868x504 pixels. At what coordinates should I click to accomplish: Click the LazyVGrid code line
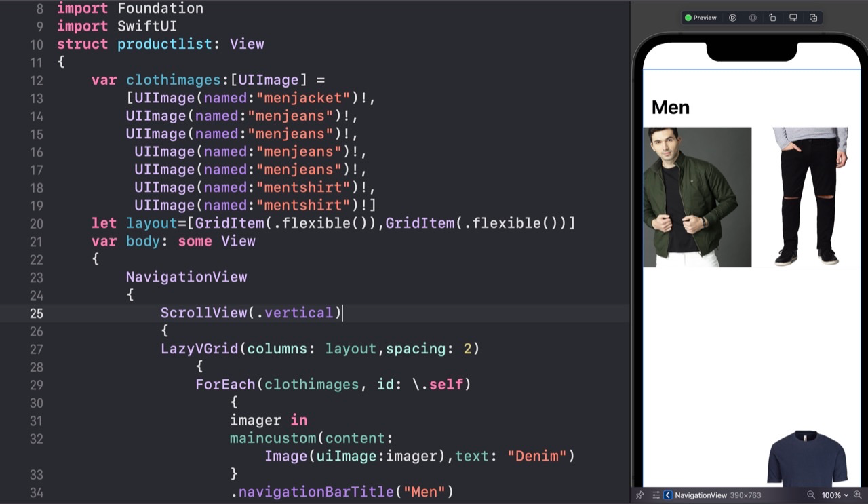[320, 349]
